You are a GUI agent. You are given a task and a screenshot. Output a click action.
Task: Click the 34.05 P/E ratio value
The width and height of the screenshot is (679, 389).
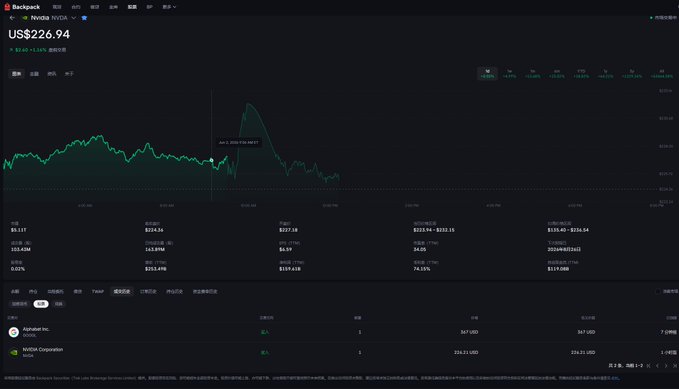coord(420,250)
